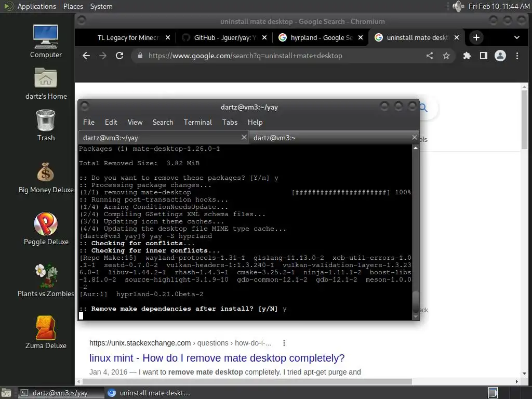Bookmark this page with the star icon

(446, 56)
